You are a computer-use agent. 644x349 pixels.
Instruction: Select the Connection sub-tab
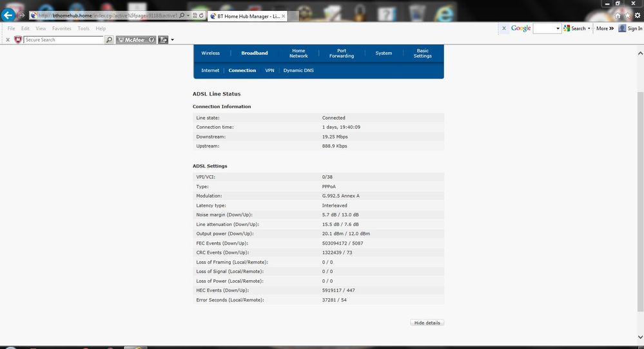coord(242,71)
